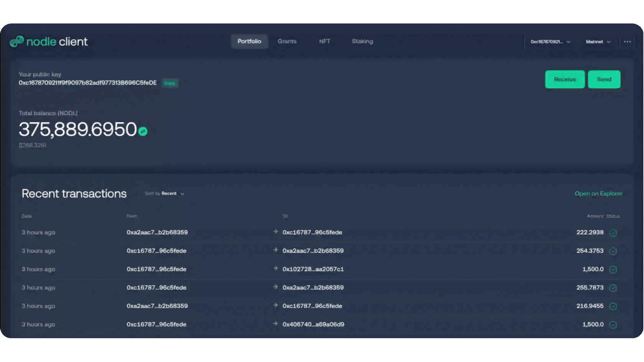Viewport: 644px width, 362px height.
Task: Click the arrow icon in 222.2938 row
Action: pos(275,231)
